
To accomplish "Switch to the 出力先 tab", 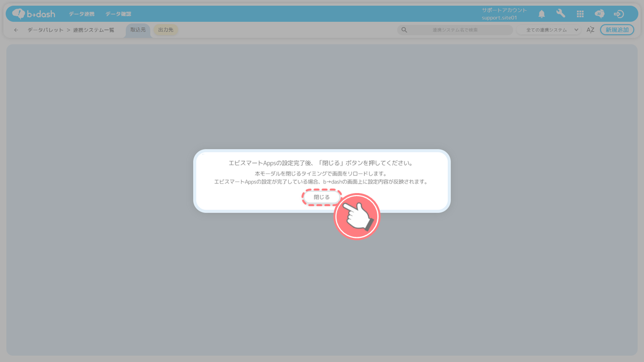I will (166, 30).
